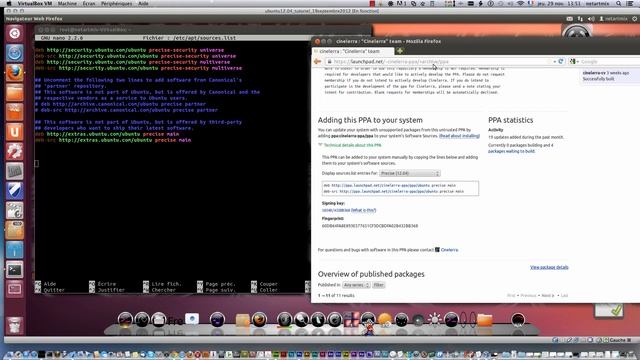This screenshot has width=640, height=360.
Task: Follow the View package details link
Action: pos(549,267)
